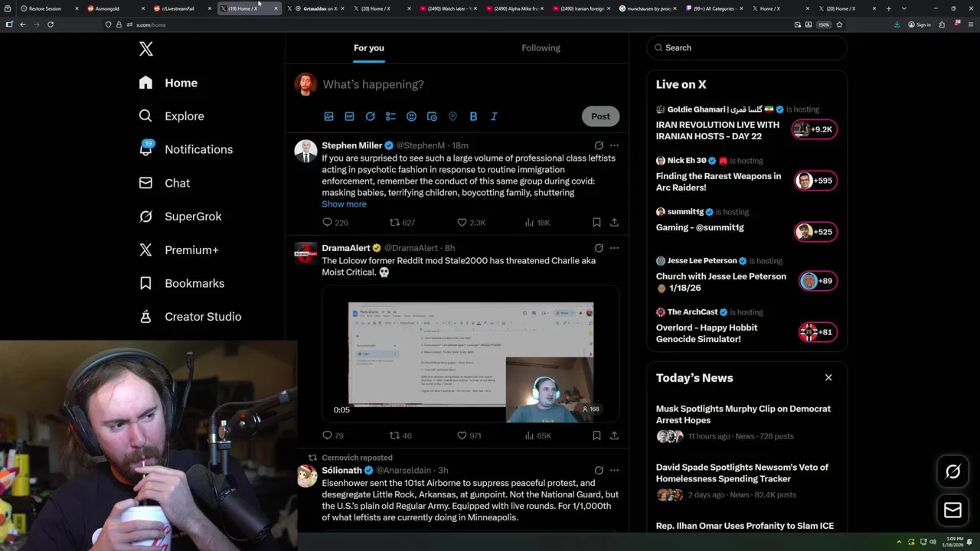This screenshot has width=980, height=551.
Task: Open the floating messages button
Action: [952, 510]
